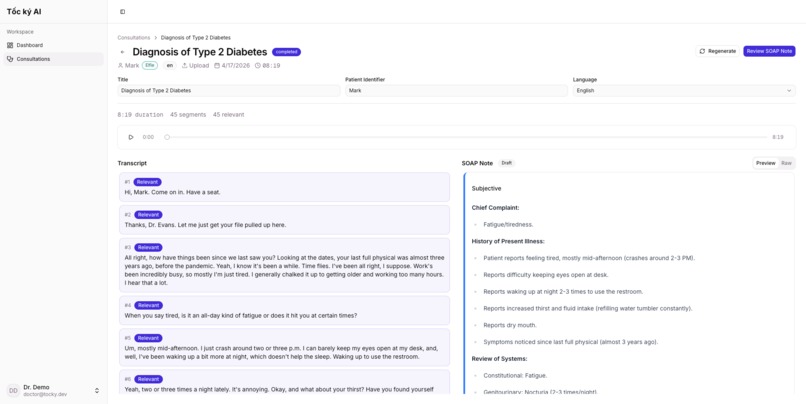The image size is (806, 404).
Task: Click the en language tag
Action: pos(170,66)
